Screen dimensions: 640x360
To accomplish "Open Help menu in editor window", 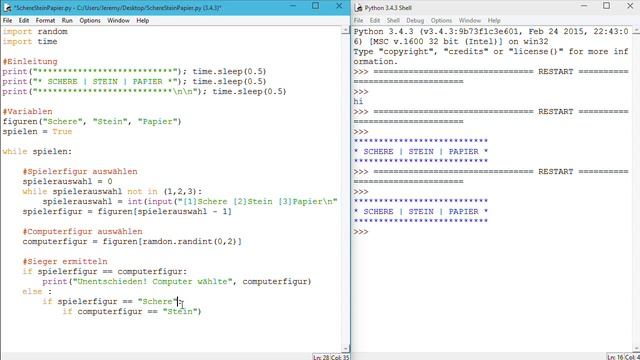I will 142,20.
